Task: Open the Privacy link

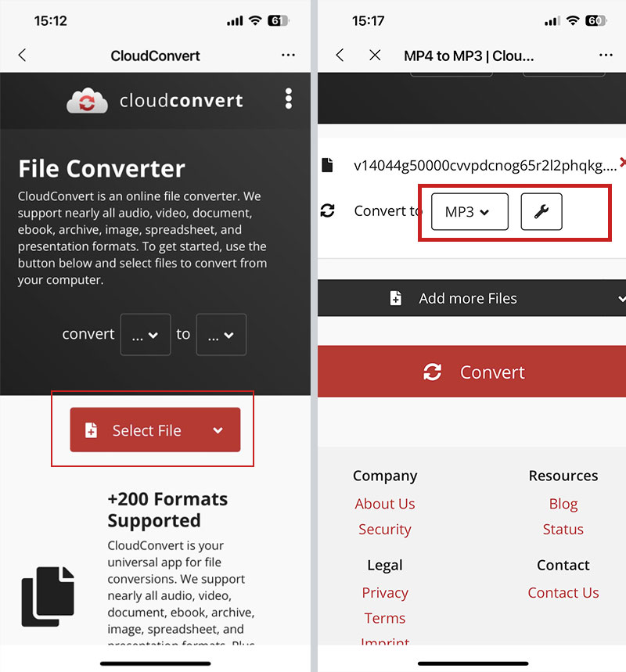Action: pyautogui.click(x=385, y=593)
